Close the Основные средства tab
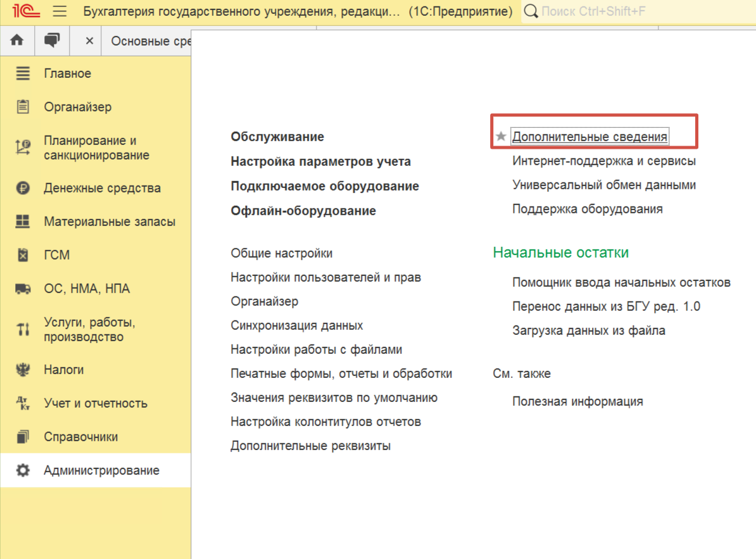The width and height of the screenshot is (756, 559). (x=89, y=41)
